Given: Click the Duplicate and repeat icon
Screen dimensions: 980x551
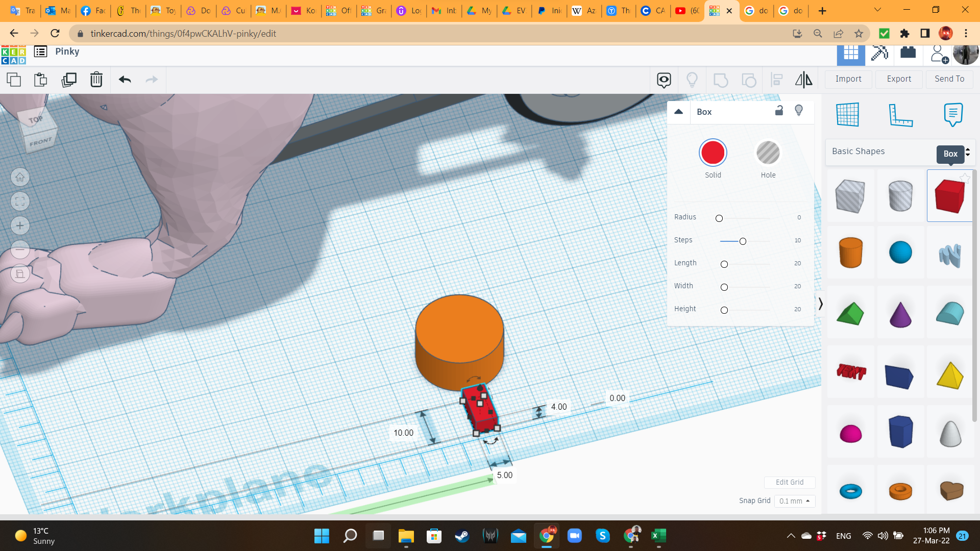Looking at the screenshot, I should (x=69, y=80).
